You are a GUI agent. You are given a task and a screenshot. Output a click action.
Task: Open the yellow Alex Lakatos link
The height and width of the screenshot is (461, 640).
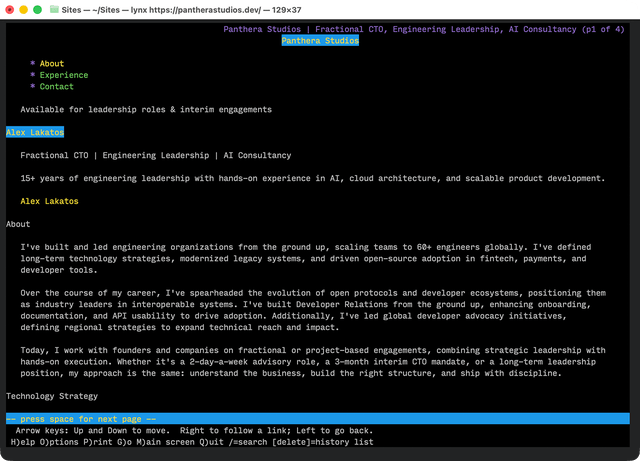(x=49, y=201)
